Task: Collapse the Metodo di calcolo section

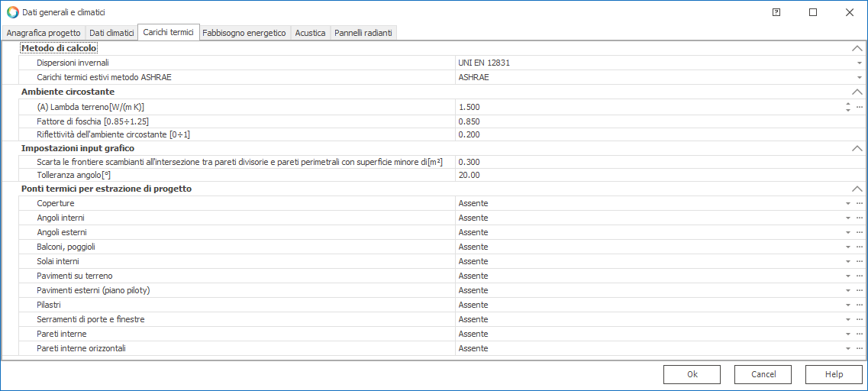Action: (857, 49)
